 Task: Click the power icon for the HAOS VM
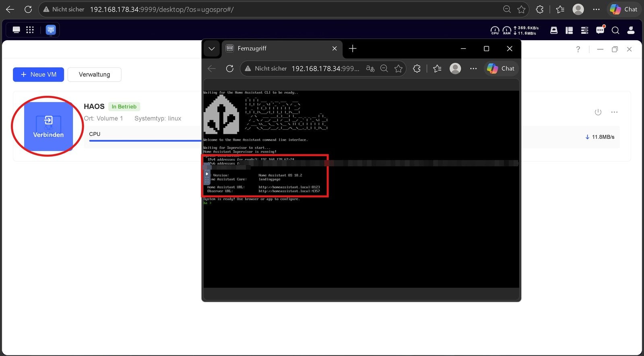(598, 112)
